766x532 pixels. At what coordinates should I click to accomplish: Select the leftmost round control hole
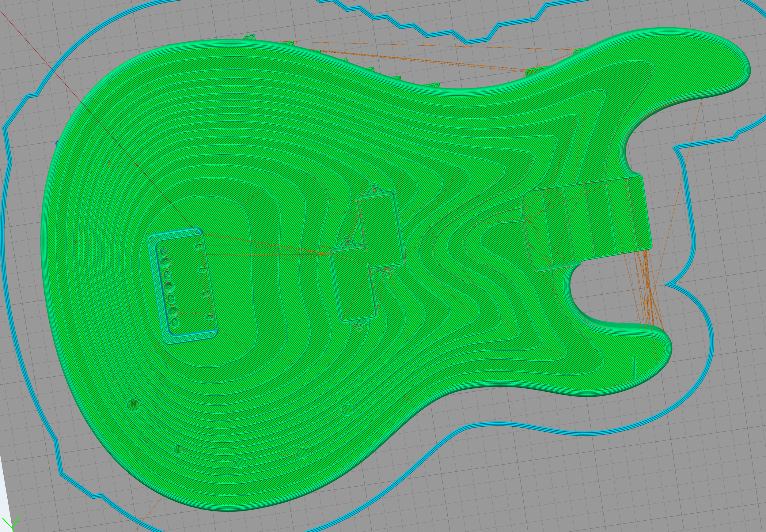[x=133, y=405]
